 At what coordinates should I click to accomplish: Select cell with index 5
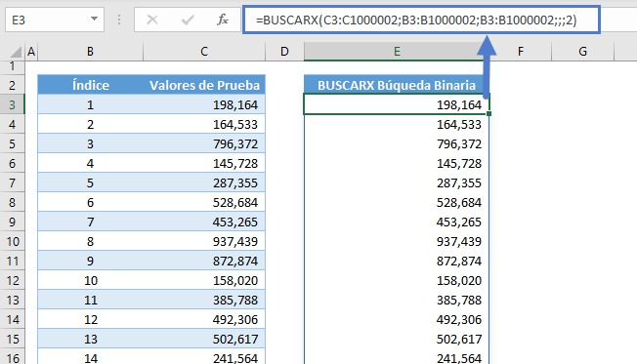click(x=90, y=183)
